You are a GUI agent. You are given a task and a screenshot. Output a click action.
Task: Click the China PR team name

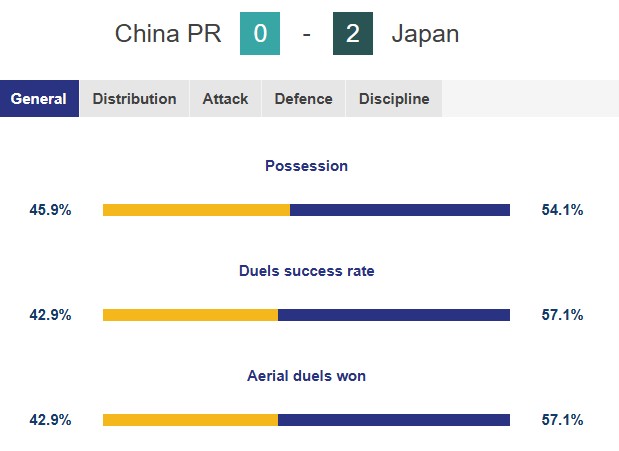(168, 34)
